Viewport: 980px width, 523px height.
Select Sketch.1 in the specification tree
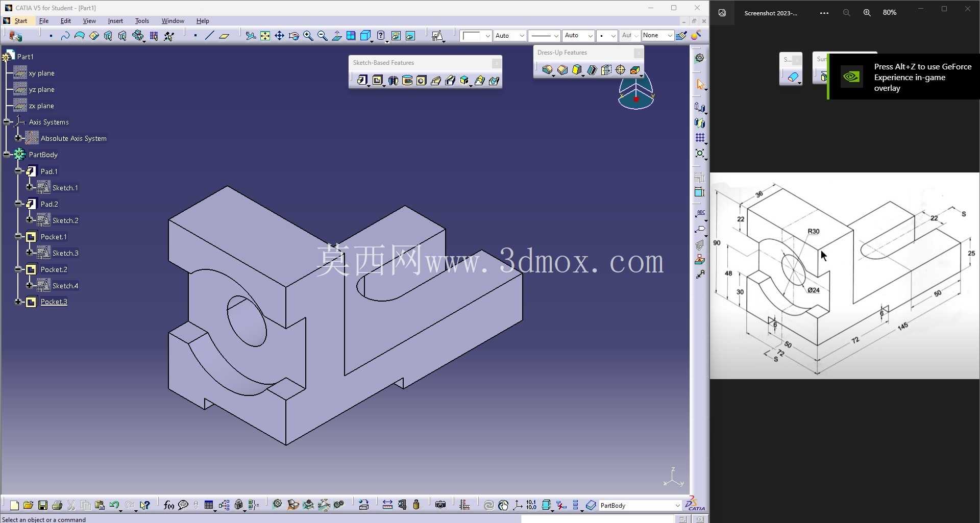tap(65, 188)
